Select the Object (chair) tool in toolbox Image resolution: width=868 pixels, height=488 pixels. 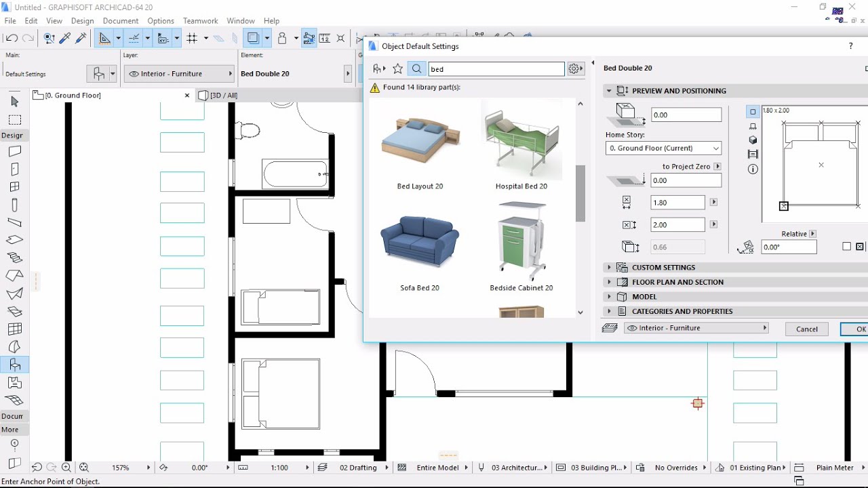(14, 365)
